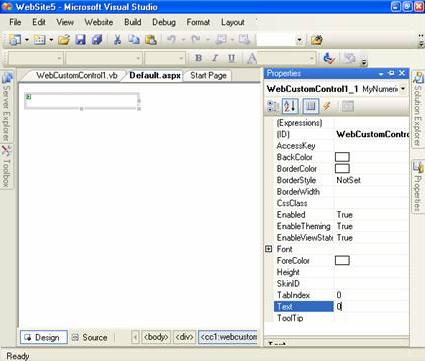425x361 pixels.
Task: Switch to WebCustomControl1.vb tab
Action: tap(77, 75)
